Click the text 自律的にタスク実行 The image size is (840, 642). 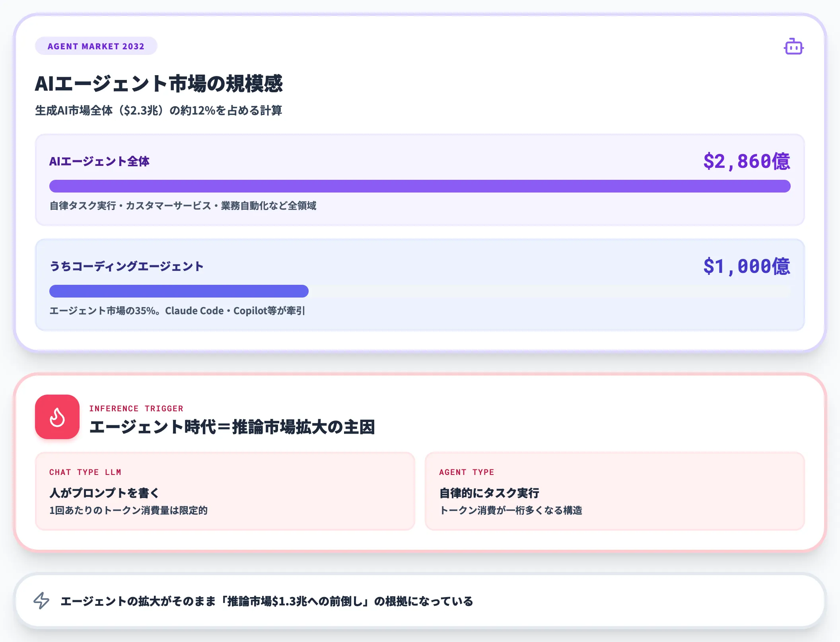(x=489, y=493)
